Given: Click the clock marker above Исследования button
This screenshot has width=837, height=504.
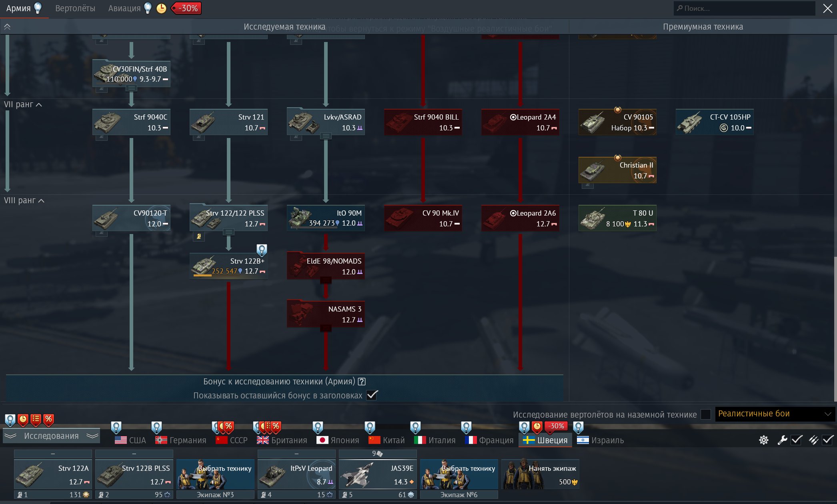Looking at the screenshot, I should pyautogui.click(x=23, y=420).
